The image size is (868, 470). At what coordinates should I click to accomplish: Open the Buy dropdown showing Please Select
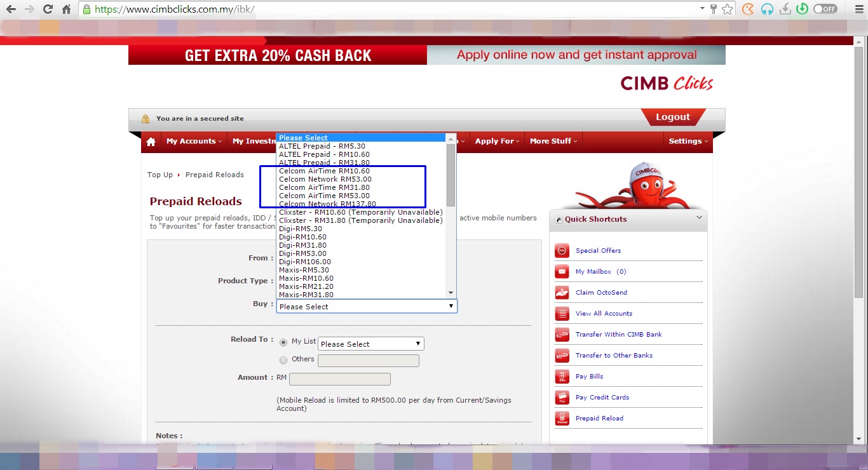tap(367, 306)
